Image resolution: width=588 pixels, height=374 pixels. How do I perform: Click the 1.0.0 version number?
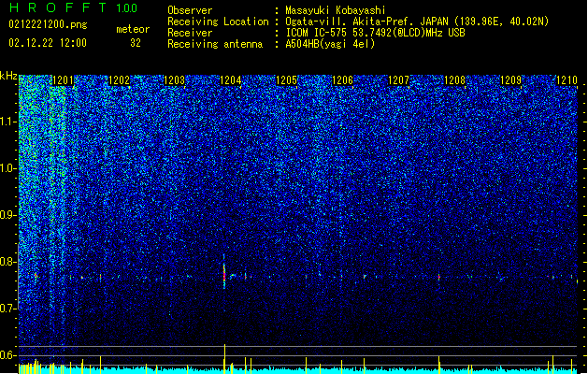tap(127, 8)
